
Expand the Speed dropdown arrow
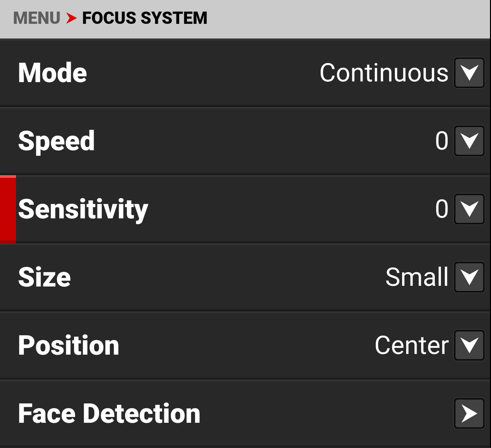[469, 141]
